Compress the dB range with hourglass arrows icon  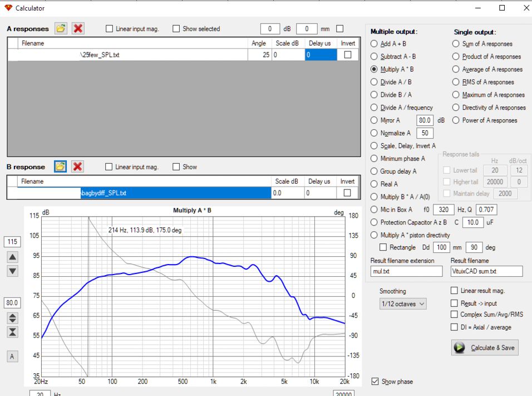[x=13, y=332]
